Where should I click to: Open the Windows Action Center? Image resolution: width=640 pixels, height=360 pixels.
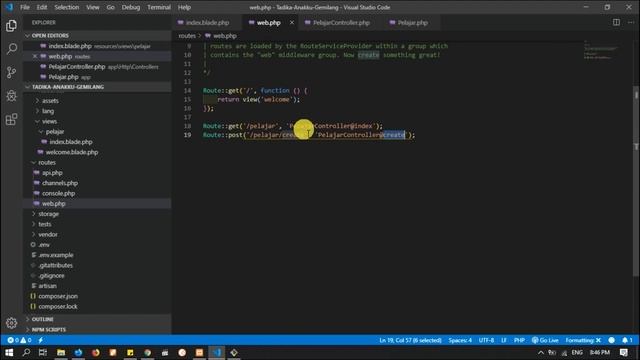[x=624, y=352]
